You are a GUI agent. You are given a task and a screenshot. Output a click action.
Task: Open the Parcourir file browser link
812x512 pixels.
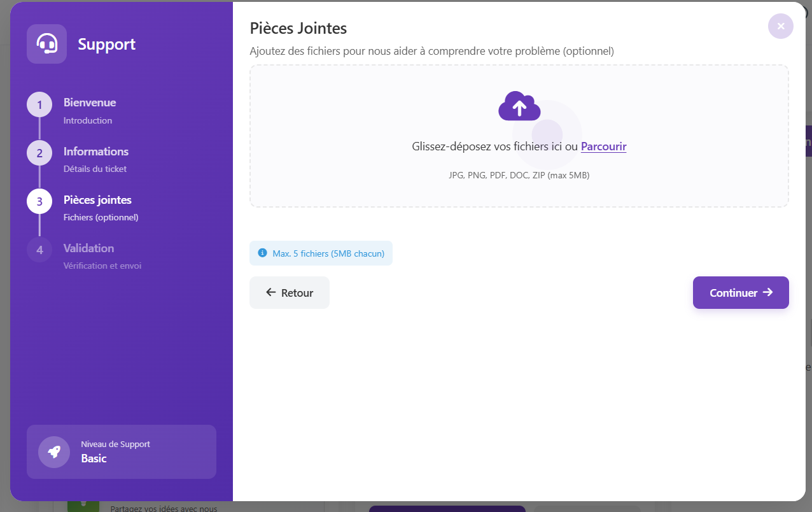point(603,146)
